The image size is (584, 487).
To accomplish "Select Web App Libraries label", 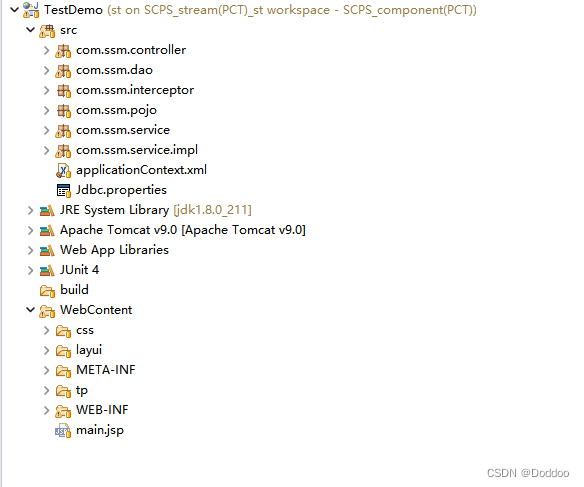I will [114, 250].
